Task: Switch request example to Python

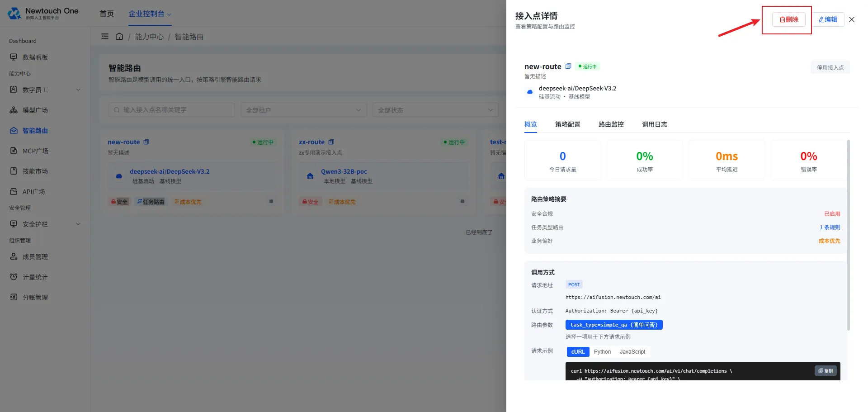Action: tap(602, 352)
